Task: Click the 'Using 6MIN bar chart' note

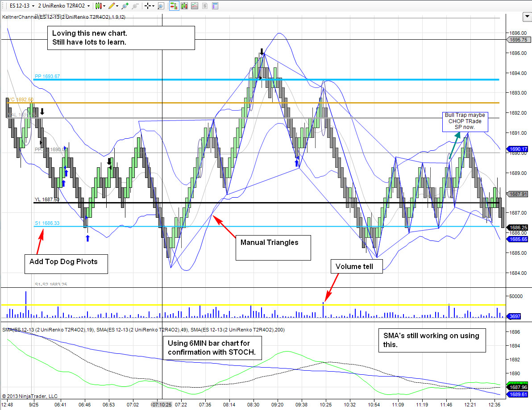Action: coord(212,348)
